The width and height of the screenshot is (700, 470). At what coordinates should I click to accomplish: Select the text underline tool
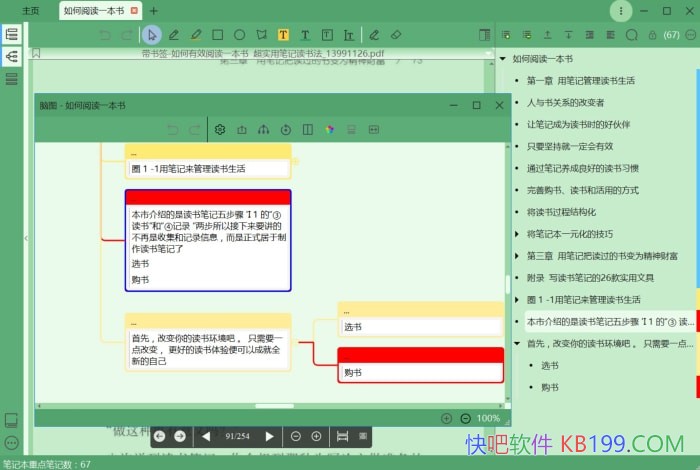pyautogui.click(x=305, y=35)
